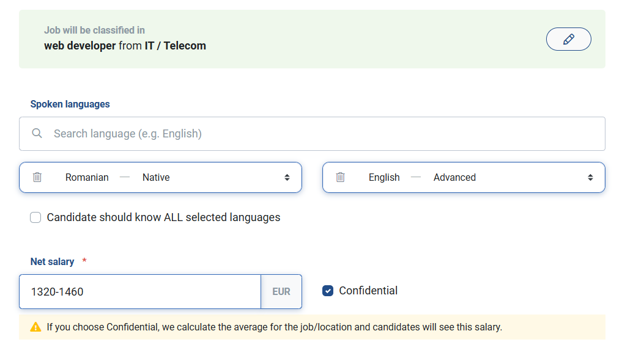Click the Romanian language name

click(x=87, y=178)
